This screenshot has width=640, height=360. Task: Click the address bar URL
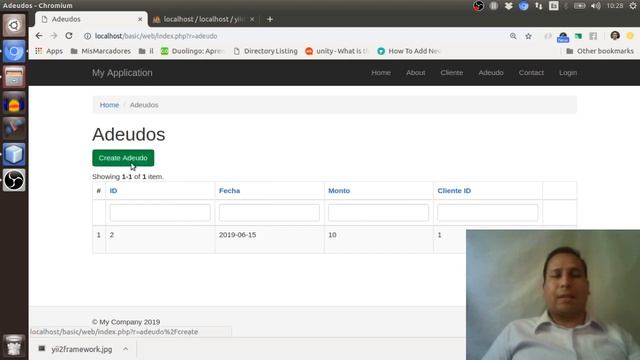pyautogui.click(x=156, y=36)
